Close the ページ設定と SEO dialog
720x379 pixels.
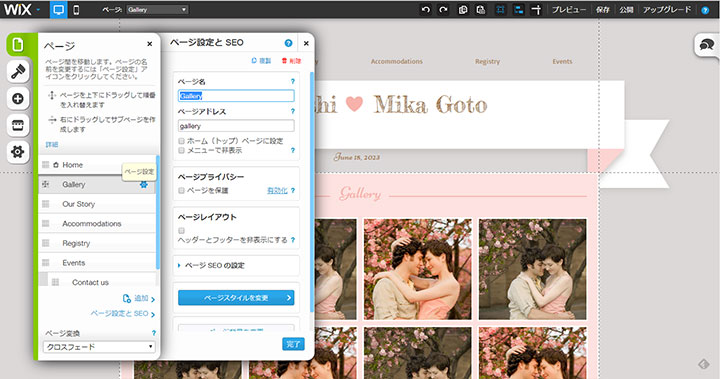[x=306, y=43]
